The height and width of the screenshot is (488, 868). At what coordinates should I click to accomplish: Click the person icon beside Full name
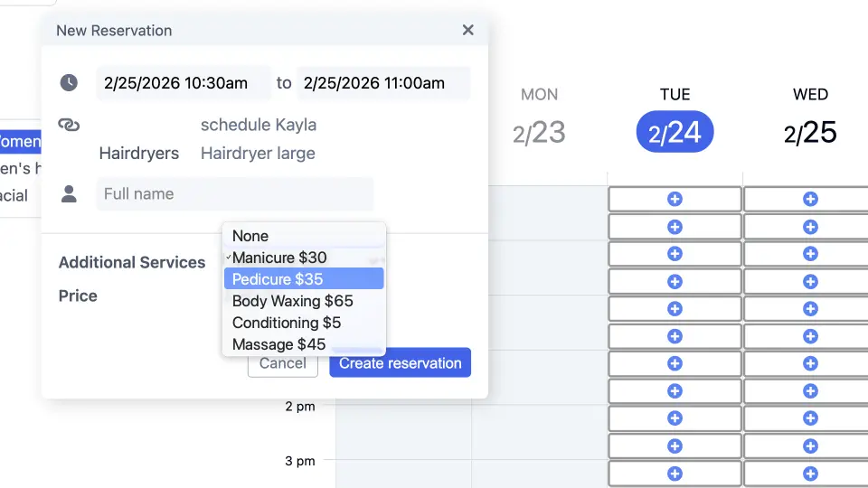click(x=69, y=193)
